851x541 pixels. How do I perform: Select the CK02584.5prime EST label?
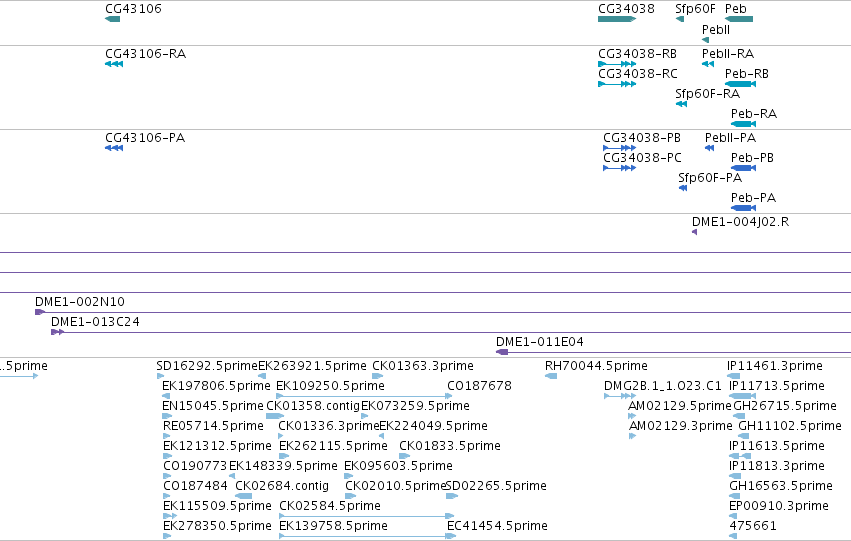pyautogui.click(x=329, y=506)
